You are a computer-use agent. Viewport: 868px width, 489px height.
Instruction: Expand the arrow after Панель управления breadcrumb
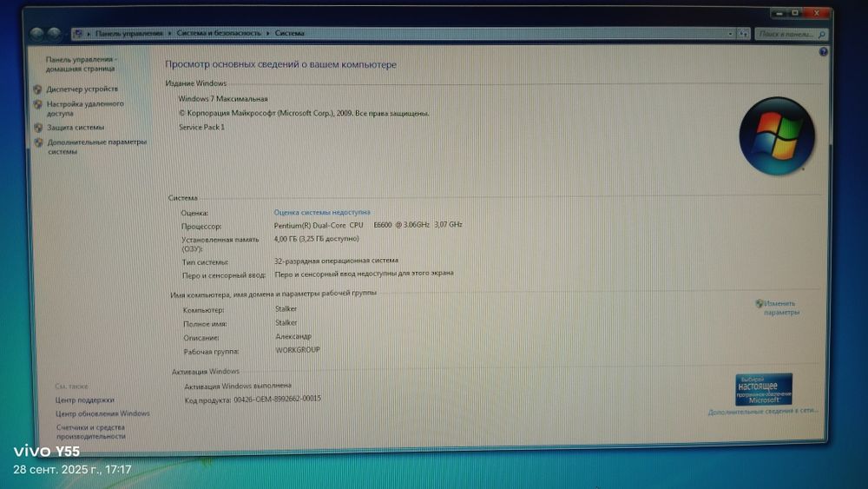tap(169, 33)
